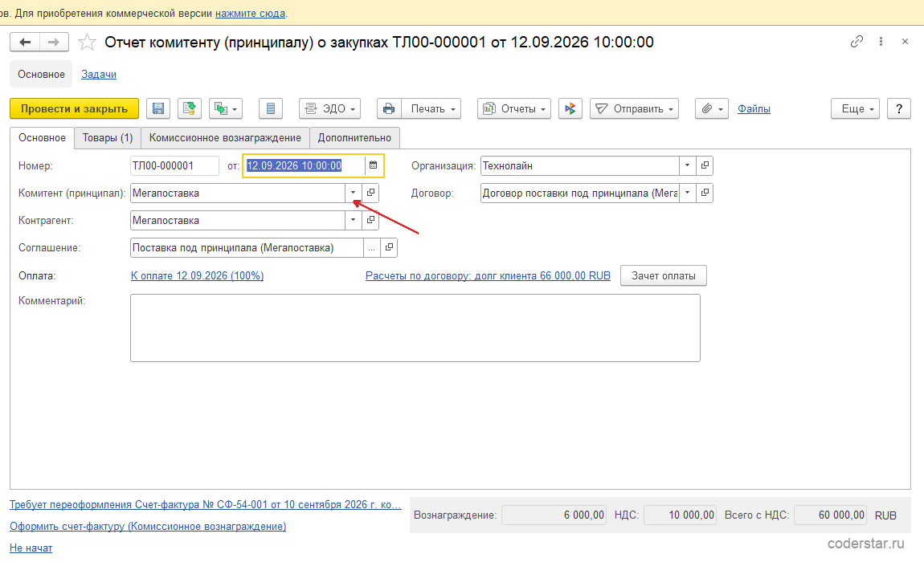This screenshot has height=562, width=924.
Task: Open Расчеты по договору debt link
Action: pos(488,275)
